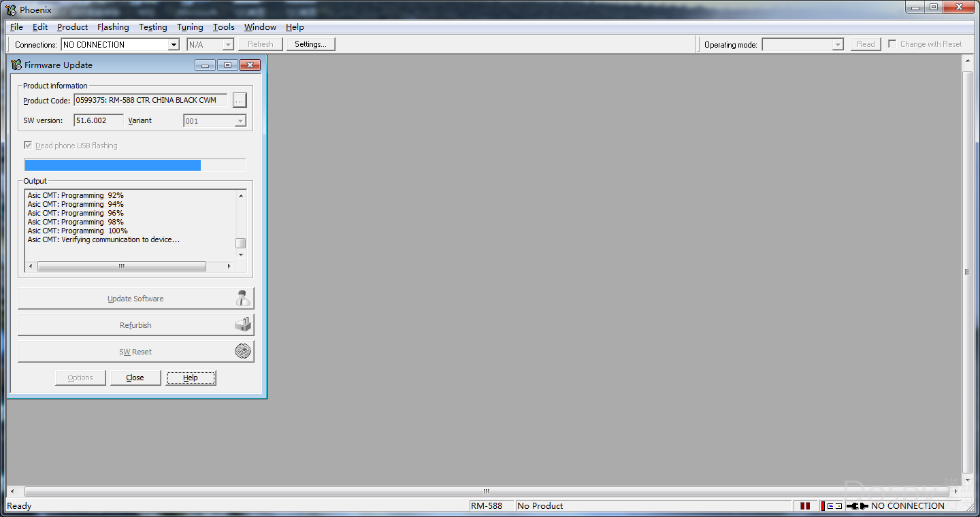The image size is (980, 517).
Task: Open the Product menu
Action: [72, 27]
